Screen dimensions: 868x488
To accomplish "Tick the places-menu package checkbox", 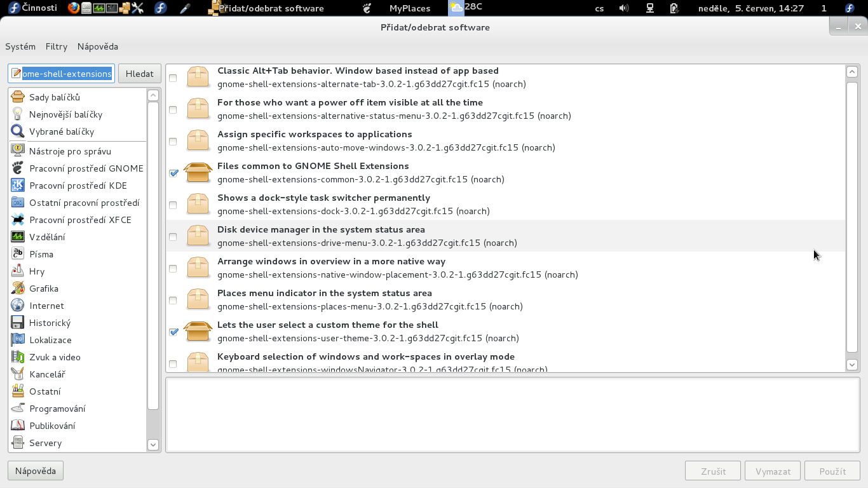I will pyautogui.click(x=173, y=300).
